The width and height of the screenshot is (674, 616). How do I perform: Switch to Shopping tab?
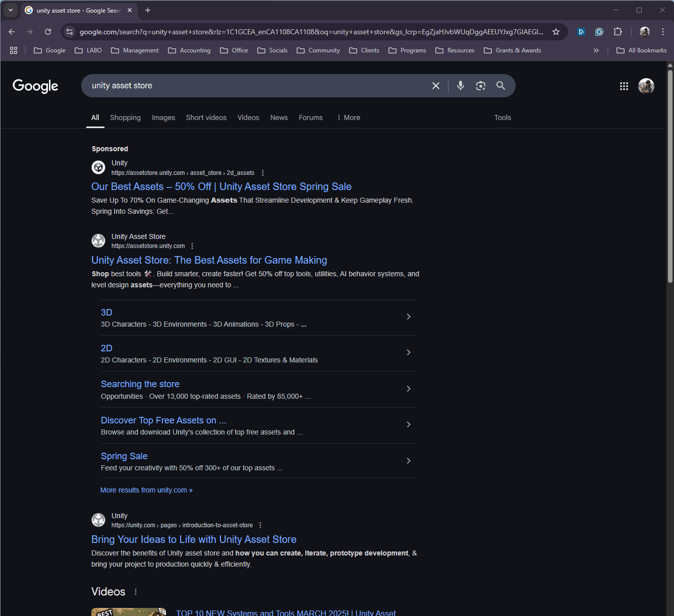pos(125,117)
